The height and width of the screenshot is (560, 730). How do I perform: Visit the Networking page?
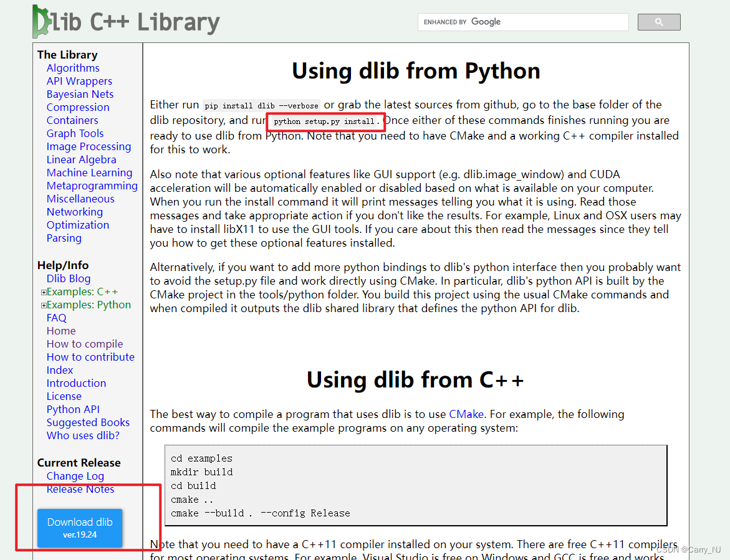coord(74,212)
